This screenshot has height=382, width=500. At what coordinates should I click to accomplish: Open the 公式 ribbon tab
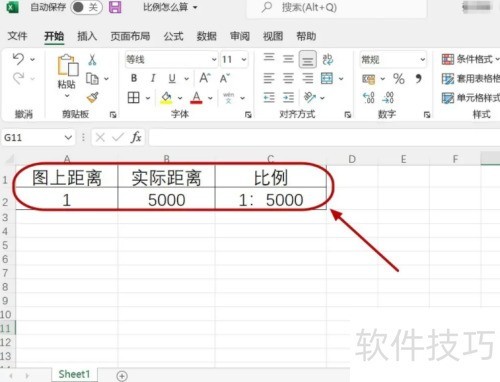coord(173,36)
